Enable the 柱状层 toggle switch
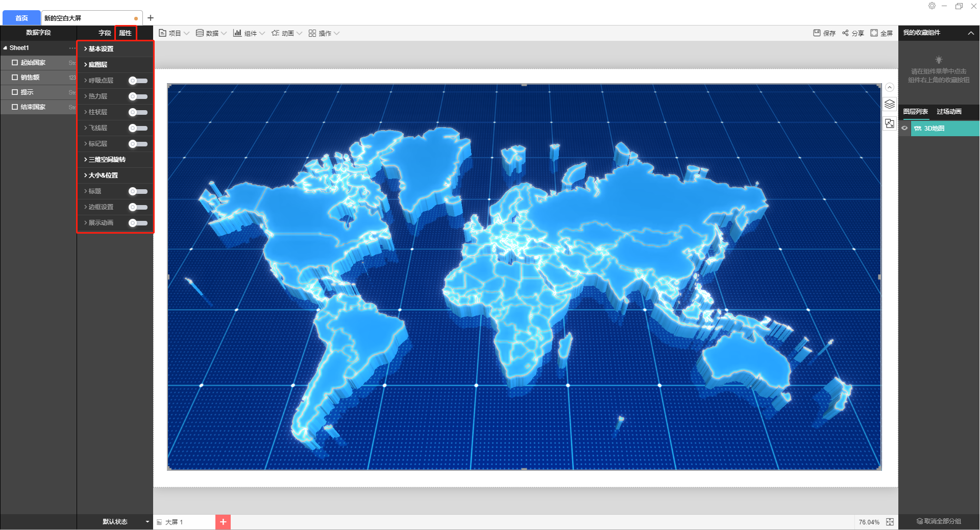Screen dimensions: 980x530 coord(138,112)
